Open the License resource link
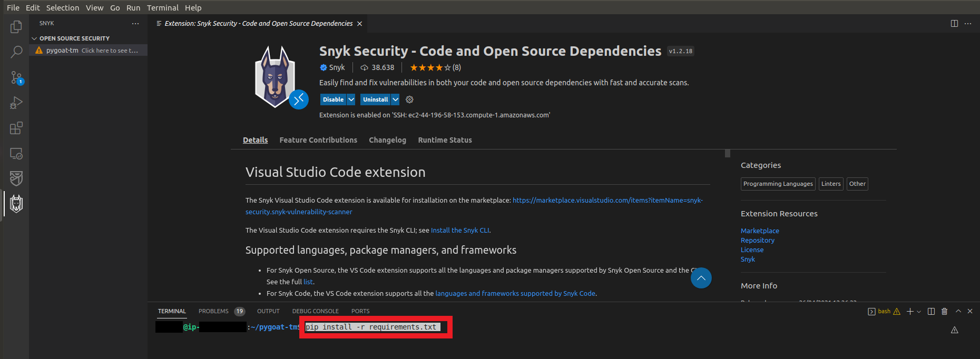Screen dimensions: 980x359 click(752, 250)
